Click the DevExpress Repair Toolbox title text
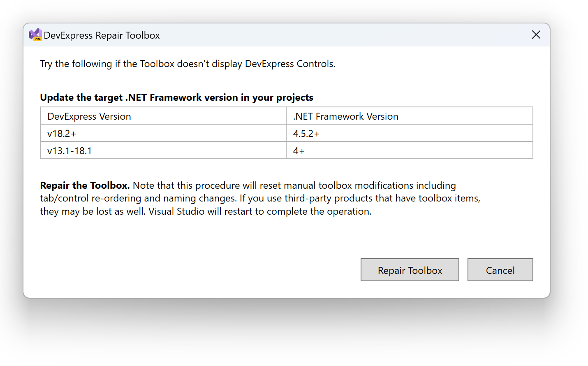The image size is (588, 366). [102, 35]
